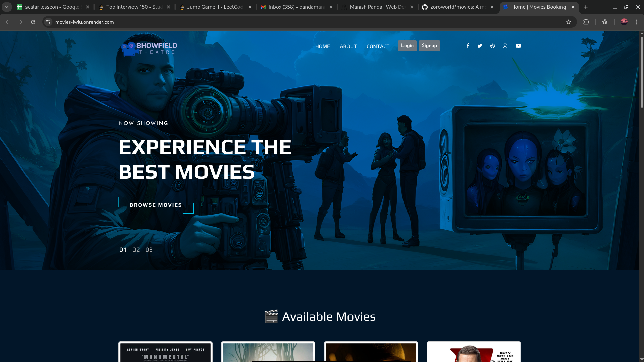Bookmark this page with the star icon
The image size is (644, 362).
pyautogui.click(x=569, y=22)
